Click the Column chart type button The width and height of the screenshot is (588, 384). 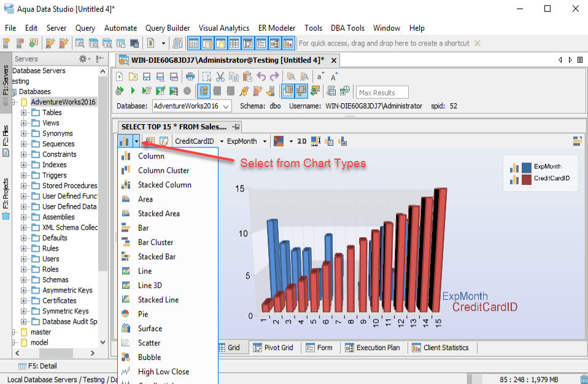pyautogui.click(x=125, y=141)
